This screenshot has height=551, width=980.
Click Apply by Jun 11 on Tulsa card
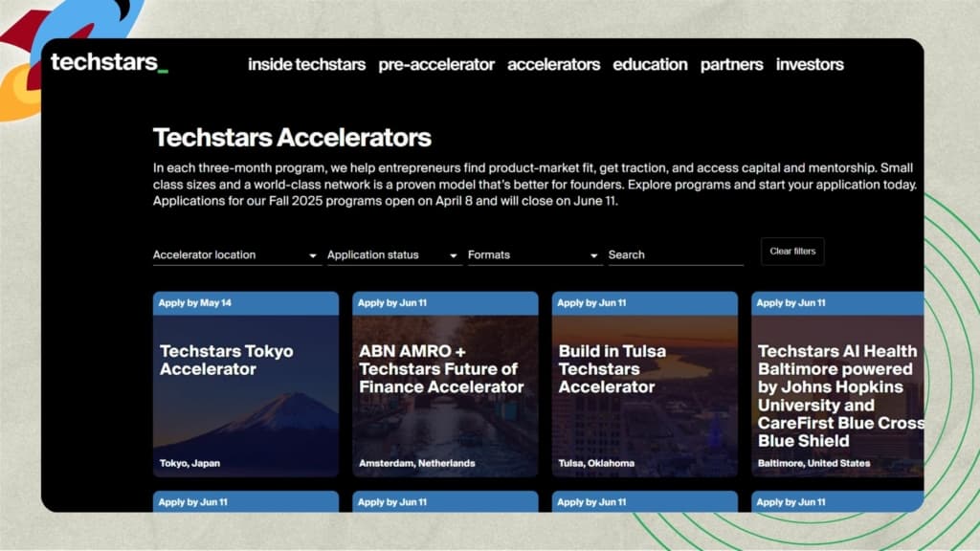(644, 303)
